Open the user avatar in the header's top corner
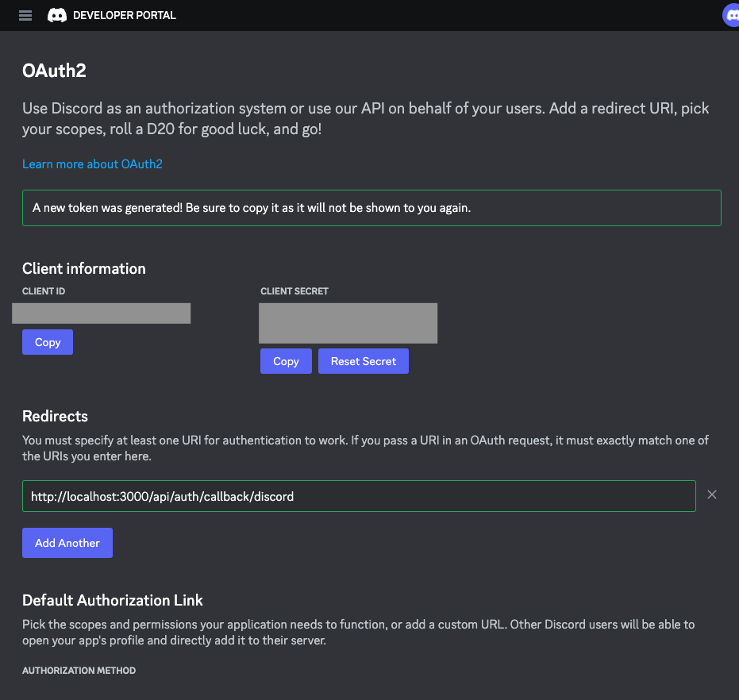Viewport: 739px width, 700px height. pos(731,16)
